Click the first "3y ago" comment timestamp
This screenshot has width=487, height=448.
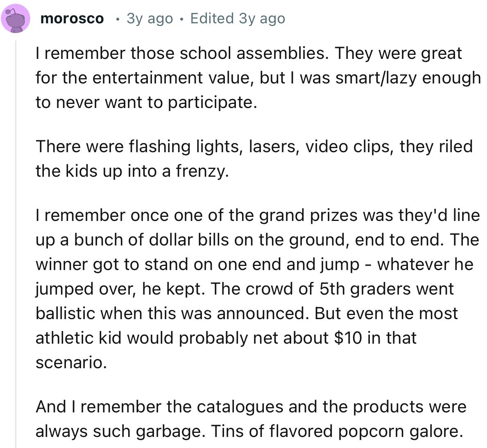[150, 19]
